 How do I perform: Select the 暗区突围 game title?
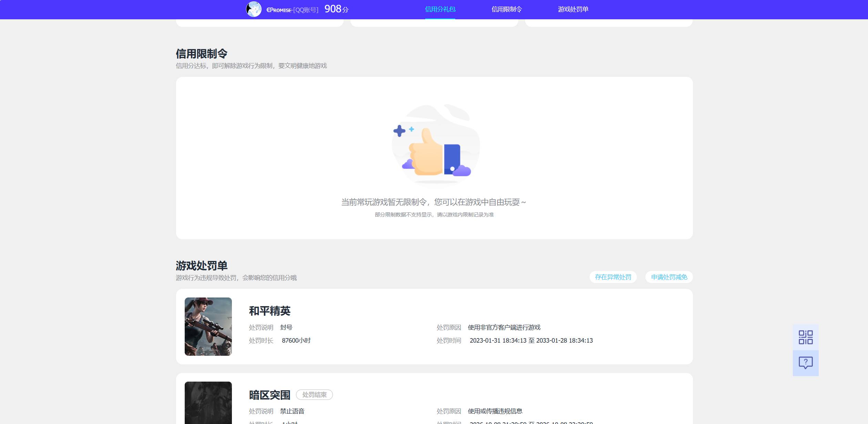pyautogui.click(x=269, y=395)
